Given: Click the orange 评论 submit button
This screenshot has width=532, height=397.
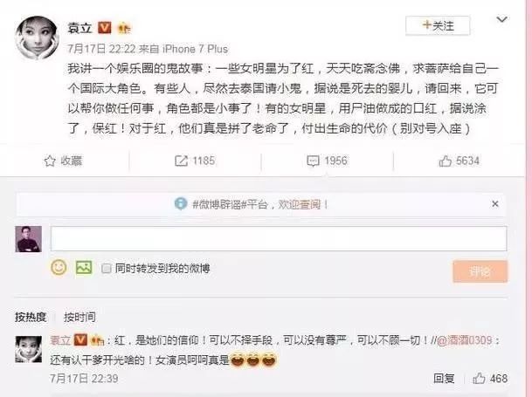Looking at the screenshot, I should (480, 271).
